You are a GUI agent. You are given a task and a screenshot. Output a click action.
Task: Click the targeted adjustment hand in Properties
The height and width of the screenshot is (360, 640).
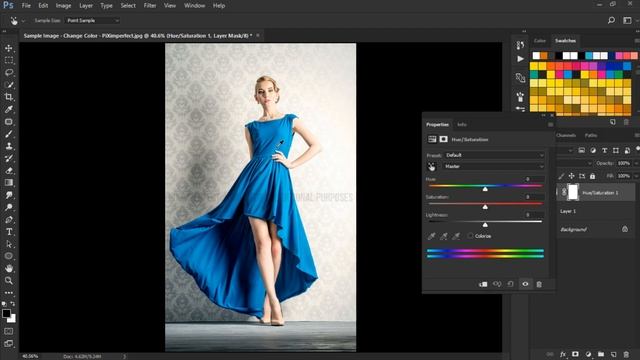[x=431, y=167]
